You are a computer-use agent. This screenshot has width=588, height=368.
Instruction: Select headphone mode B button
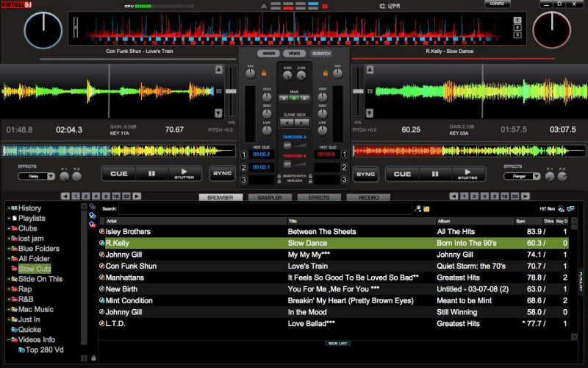click(284, 99)
